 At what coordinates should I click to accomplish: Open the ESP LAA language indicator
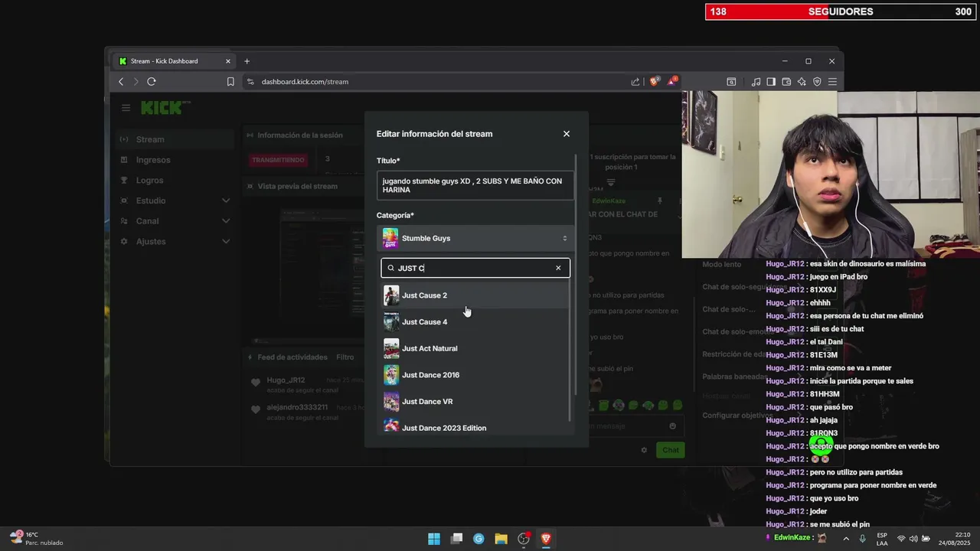(882, 539)
